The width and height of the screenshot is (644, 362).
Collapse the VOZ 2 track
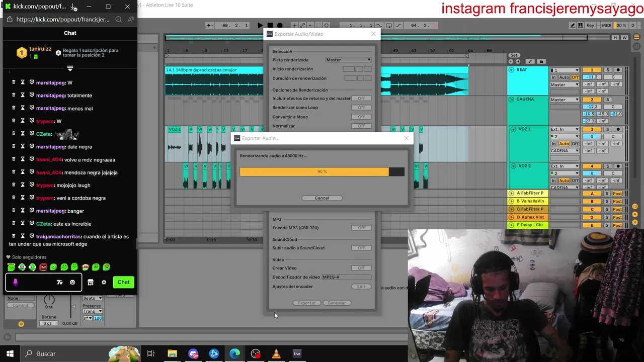[x=514, y=166]
